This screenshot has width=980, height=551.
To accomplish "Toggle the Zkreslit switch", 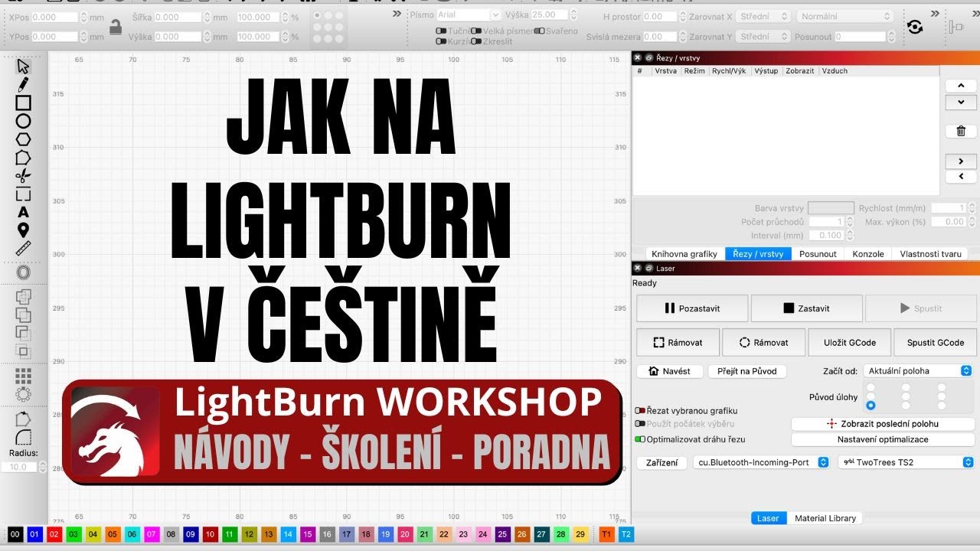I will tap(476, 41).
